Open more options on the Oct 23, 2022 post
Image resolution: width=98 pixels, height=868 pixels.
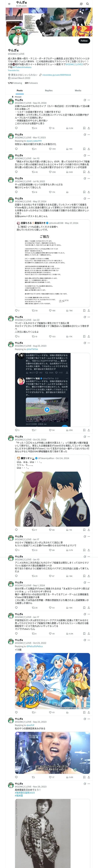(x=89, y=640)
